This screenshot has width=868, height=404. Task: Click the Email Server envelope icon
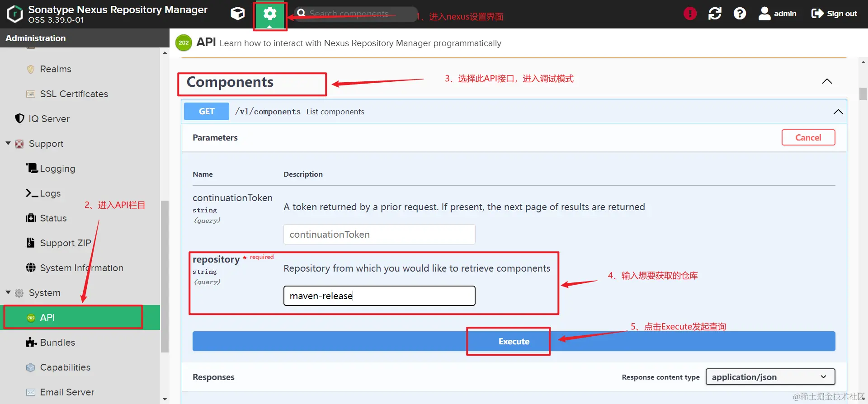31,392
